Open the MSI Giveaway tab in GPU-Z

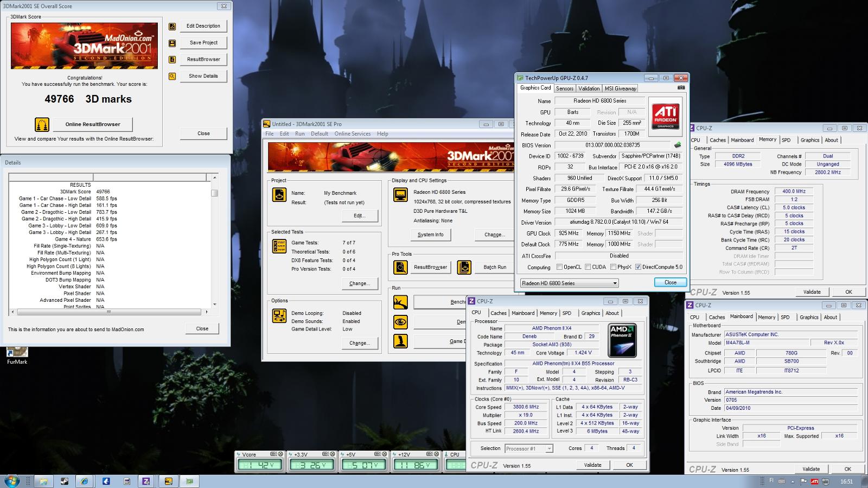(620, 88)
